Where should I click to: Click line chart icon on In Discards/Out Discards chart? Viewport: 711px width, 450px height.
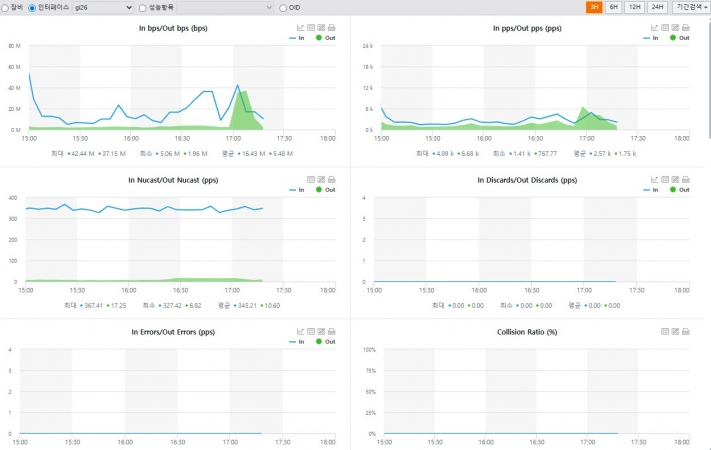tap(654, 180)
